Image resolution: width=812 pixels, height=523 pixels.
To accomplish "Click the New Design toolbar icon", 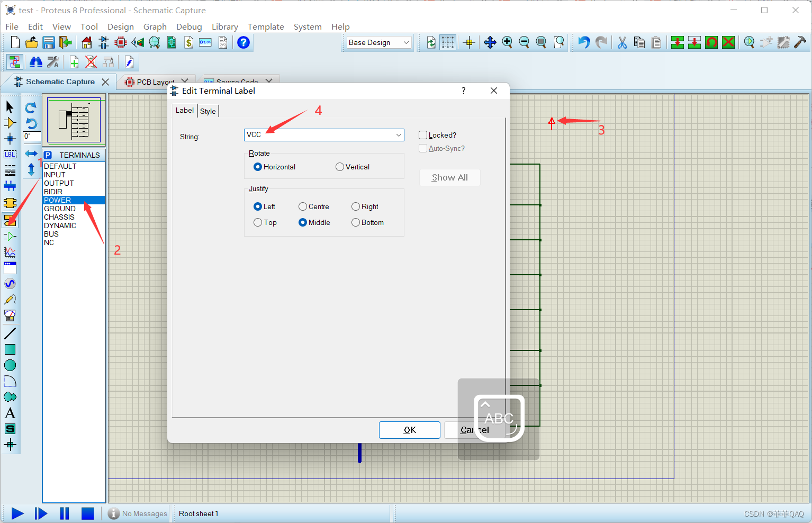I will click(15, 42).
